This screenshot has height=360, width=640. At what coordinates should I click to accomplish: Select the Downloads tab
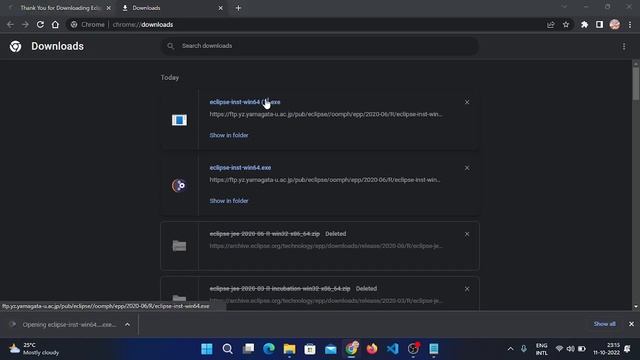click(171, 8)
